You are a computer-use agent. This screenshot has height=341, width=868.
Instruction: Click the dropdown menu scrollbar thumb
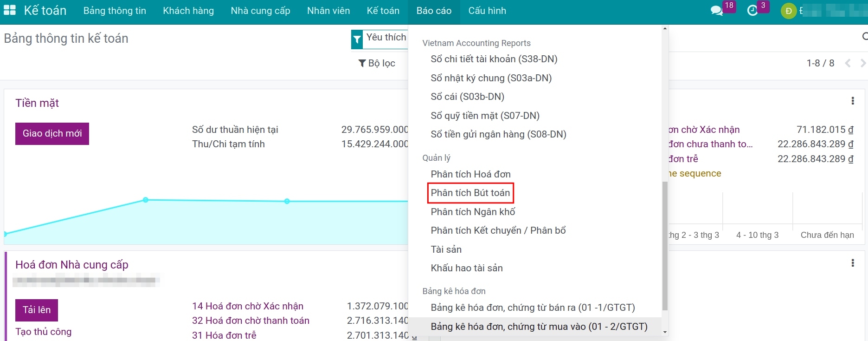[665, 246]
